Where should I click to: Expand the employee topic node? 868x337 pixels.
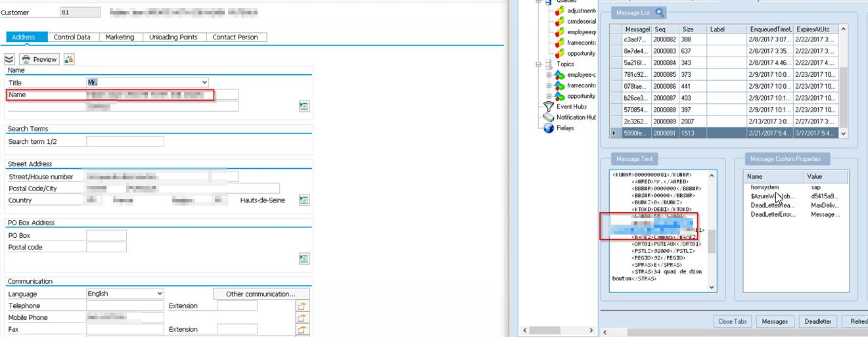[x=549, y=75]
